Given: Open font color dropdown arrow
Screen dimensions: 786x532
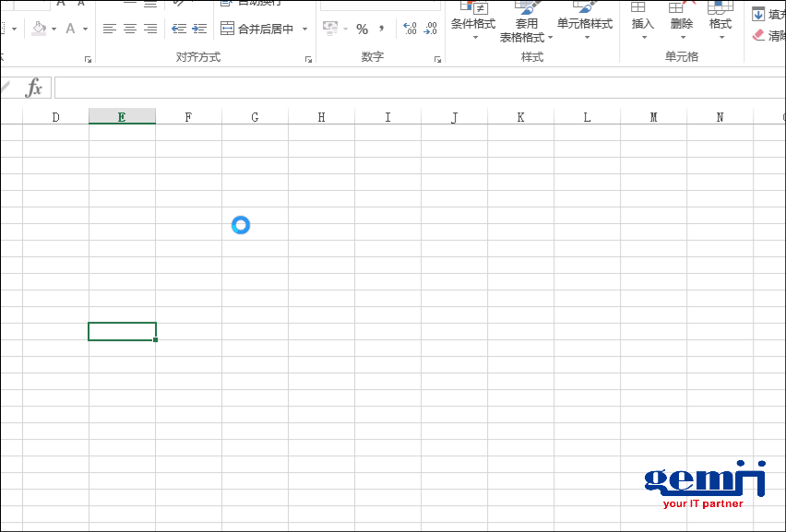Looking at the screenshot, I should (86, 30).
